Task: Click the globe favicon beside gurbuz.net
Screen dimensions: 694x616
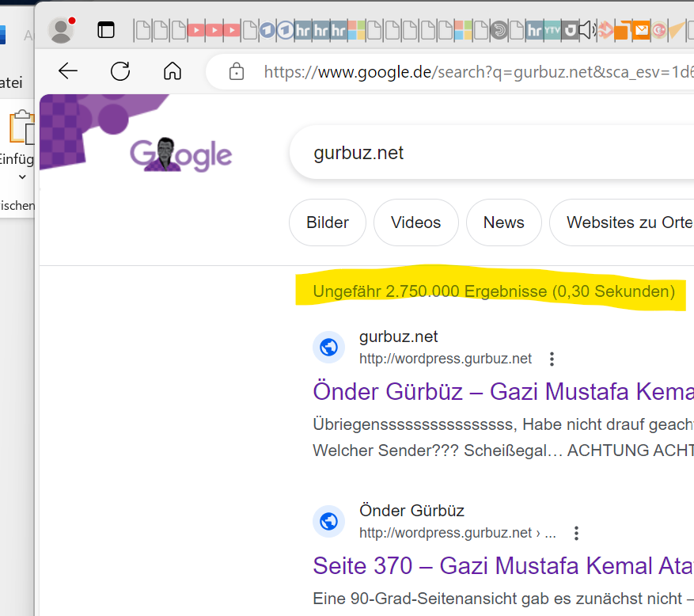Action: pyautogui.click(x=329, y=347)
